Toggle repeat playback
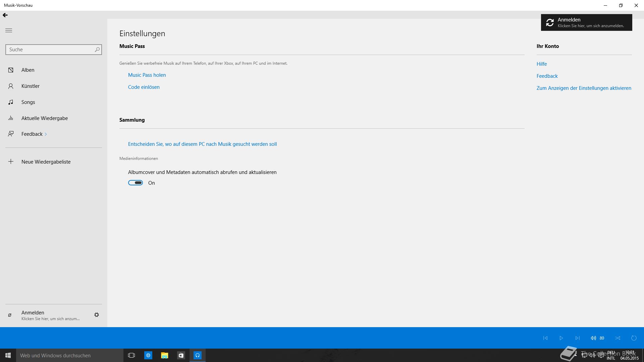 pyautogui.click(x=634, y=338)
